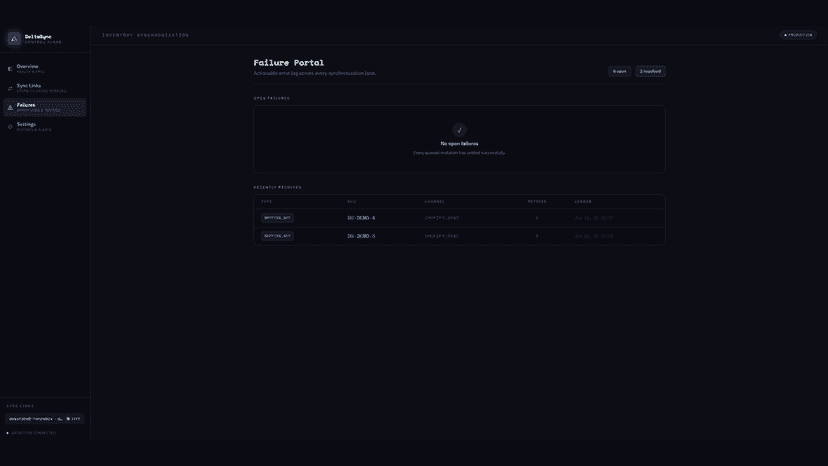Click the Sync Links arrows icon
This screenshot has height=466, width=828.
[x=10, y=88]
